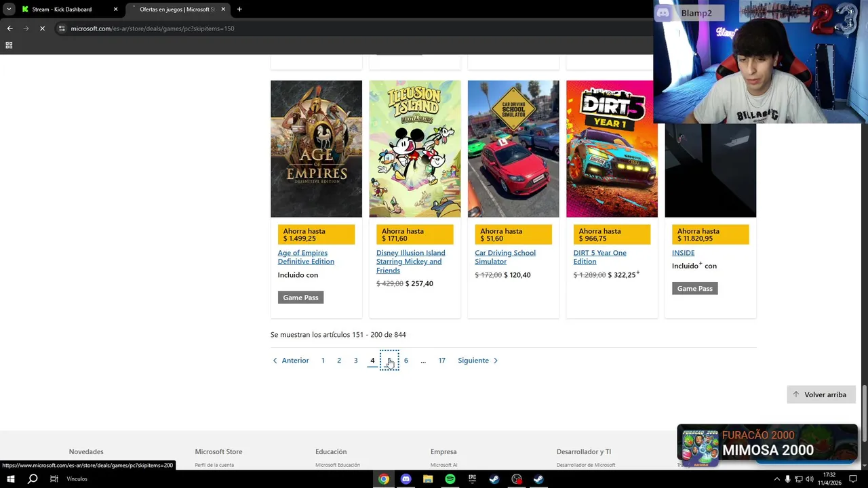Select current pagination page 4
This screenshot has width=868, height=488.
click(x=372, y=361)
